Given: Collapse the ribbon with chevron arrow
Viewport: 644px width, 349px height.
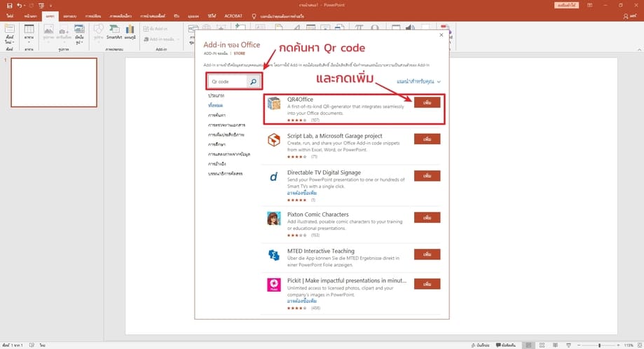Looking at the screenshot, I should [639, 50].
